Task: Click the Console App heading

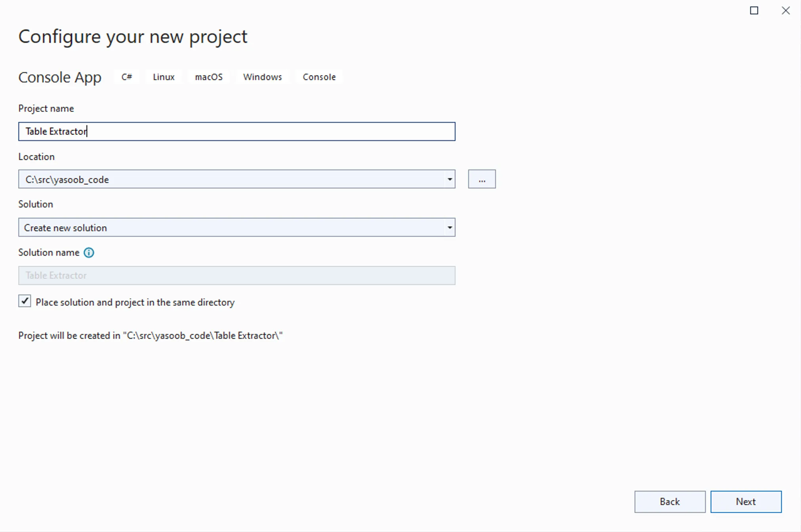Action: coord(60,77)
